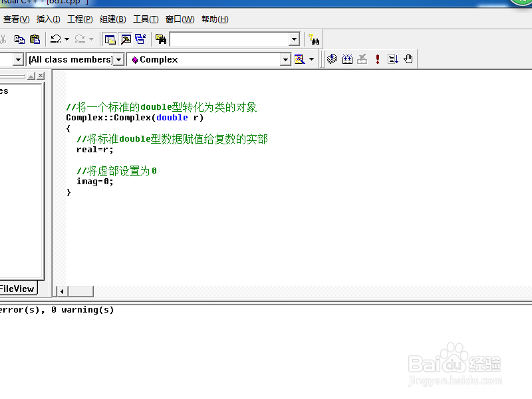Open the 窗口(W) menu
Screen dimensions: 532x399
point(180,19)
